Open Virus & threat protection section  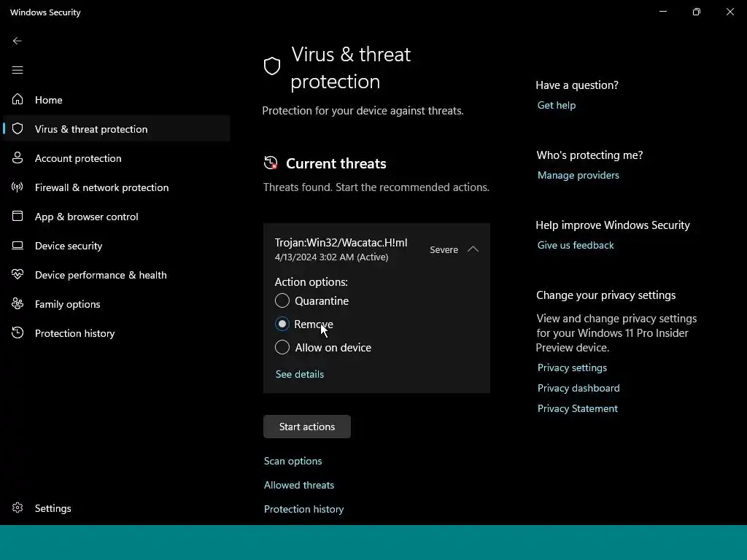(117, 128)
